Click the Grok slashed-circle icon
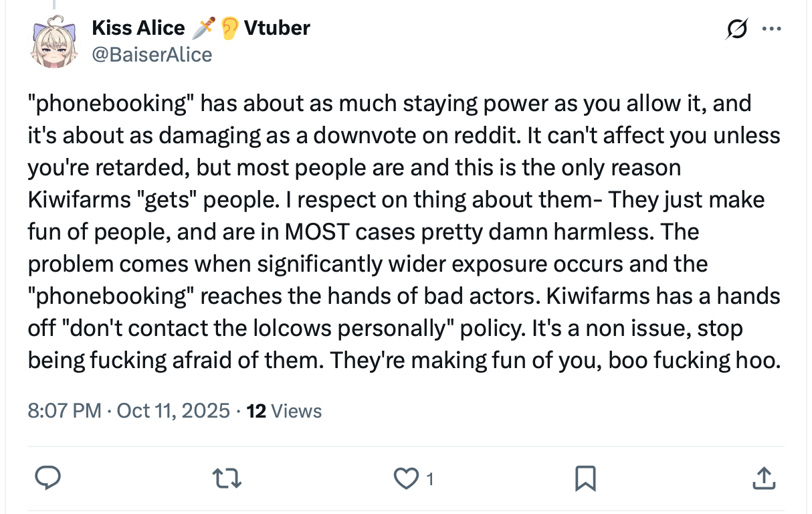 pos(735,29)
